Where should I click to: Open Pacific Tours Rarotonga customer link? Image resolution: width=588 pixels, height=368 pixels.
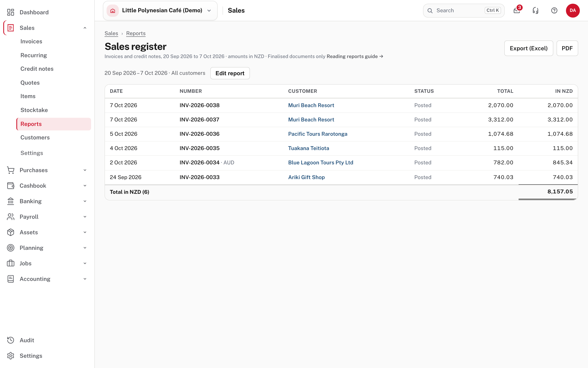point(317,134)
